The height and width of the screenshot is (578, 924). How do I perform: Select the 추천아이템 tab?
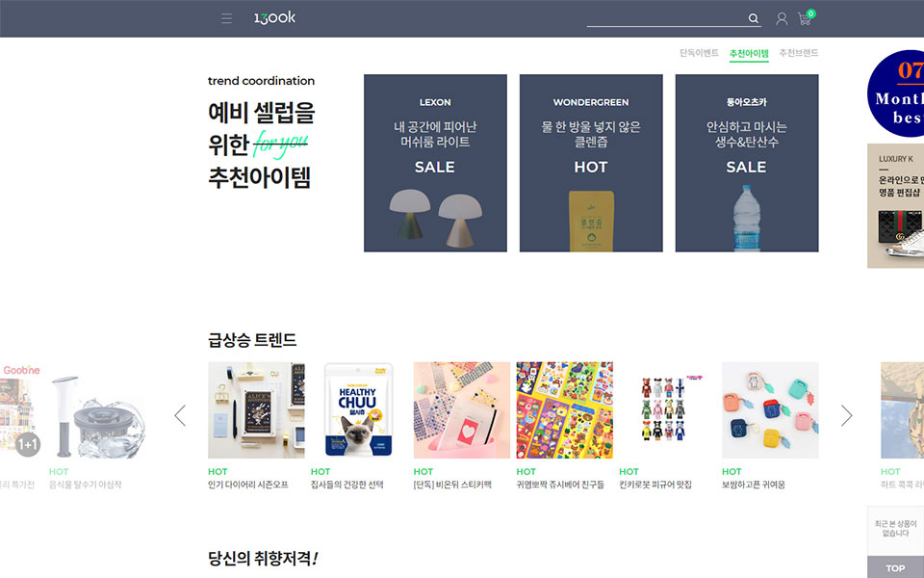(749, 54)
